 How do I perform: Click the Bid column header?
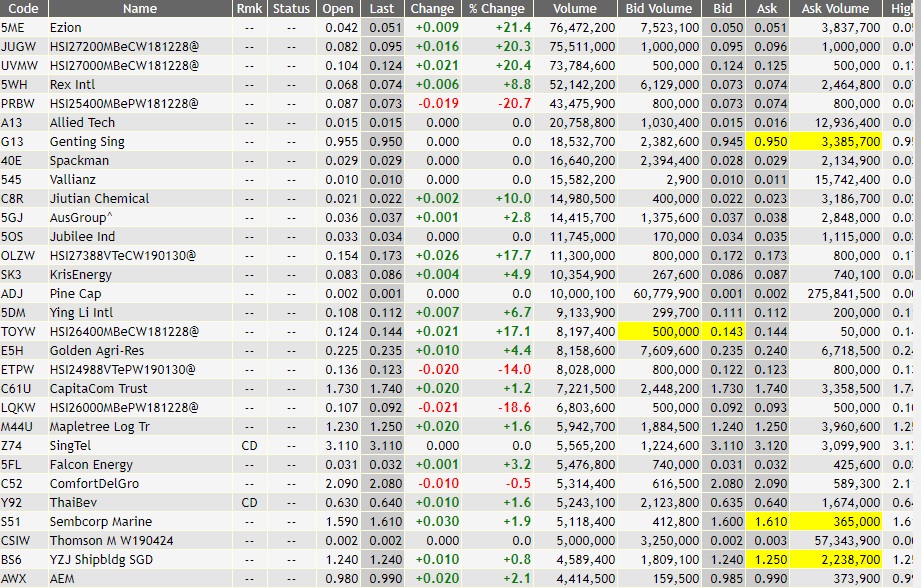coord(722,8)
